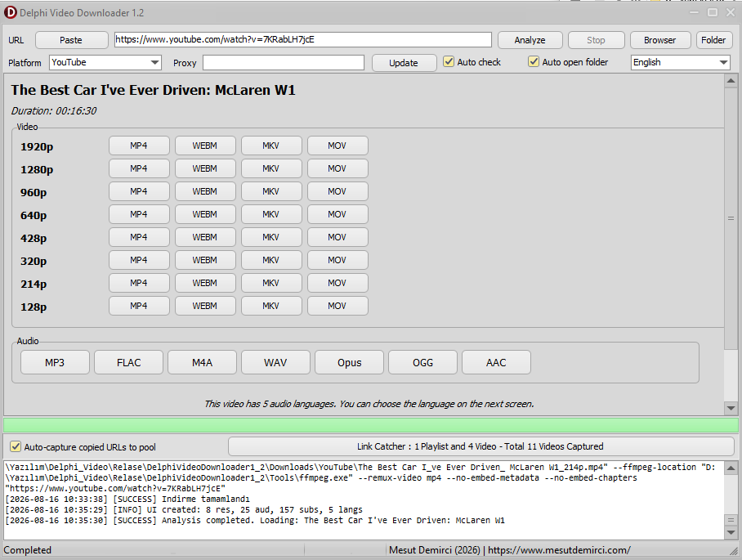Screen dimensions: 742x560
Task: Download 428p as WEBM
Action: tap(205, 237)
